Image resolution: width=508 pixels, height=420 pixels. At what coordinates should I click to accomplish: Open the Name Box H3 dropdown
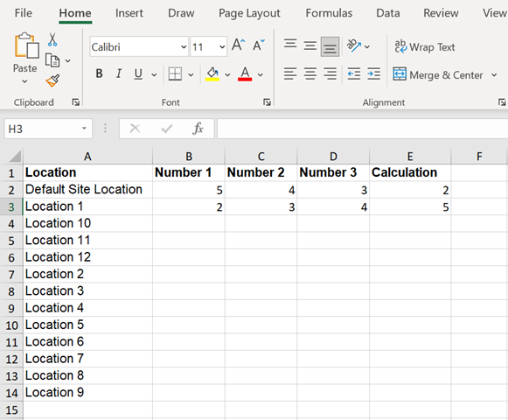coord(84,129)
